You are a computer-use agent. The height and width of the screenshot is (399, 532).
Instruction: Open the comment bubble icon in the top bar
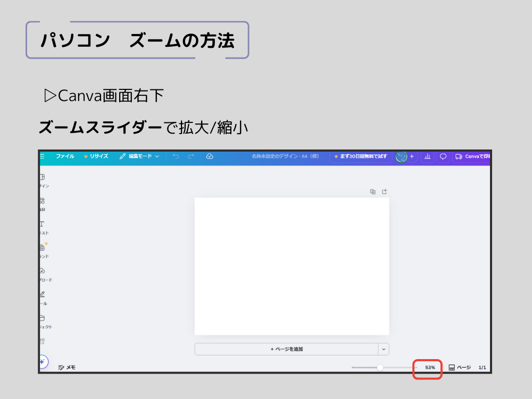(443, 157)
